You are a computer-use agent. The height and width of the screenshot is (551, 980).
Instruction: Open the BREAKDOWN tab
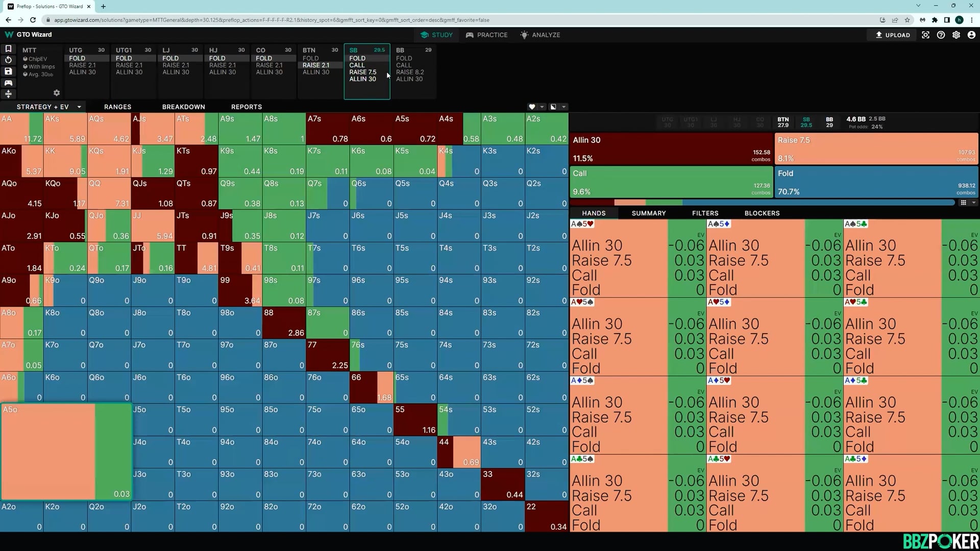pos(183,107)
